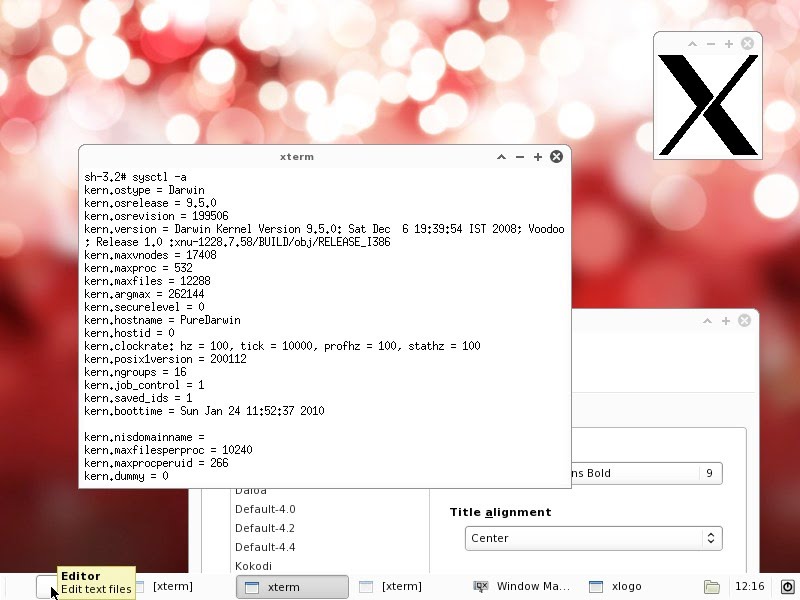This screenshot has width=800, height=600.
Task: Click the title font button showing Bold 9
Action: [646, 473]
